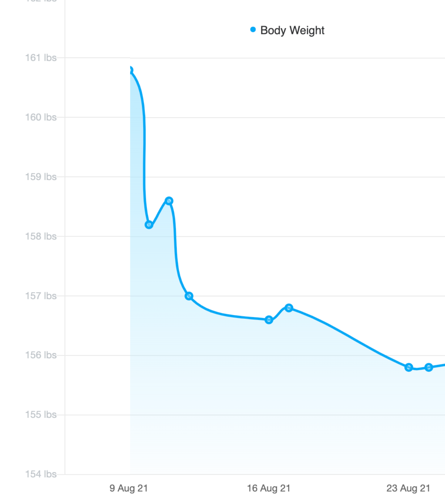Click the 158 lbs axis label
Screen dimensions: 445x504
pos(41,236)
